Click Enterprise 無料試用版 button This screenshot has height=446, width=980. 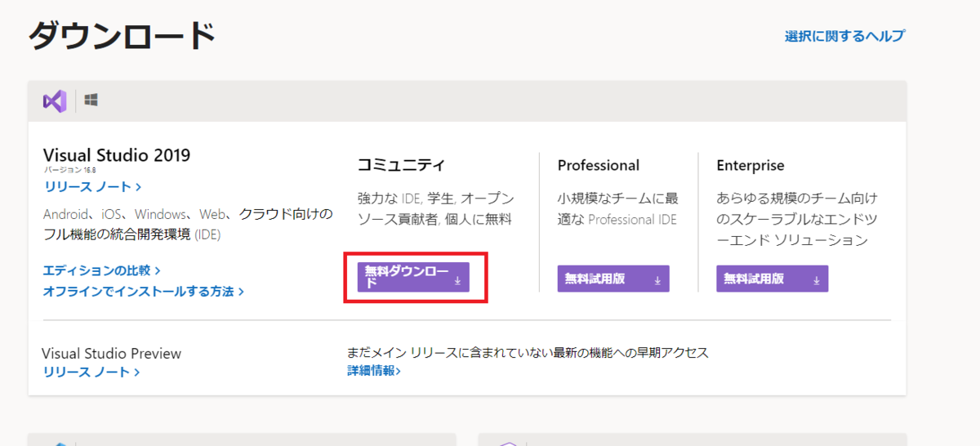tap(773, 279)
